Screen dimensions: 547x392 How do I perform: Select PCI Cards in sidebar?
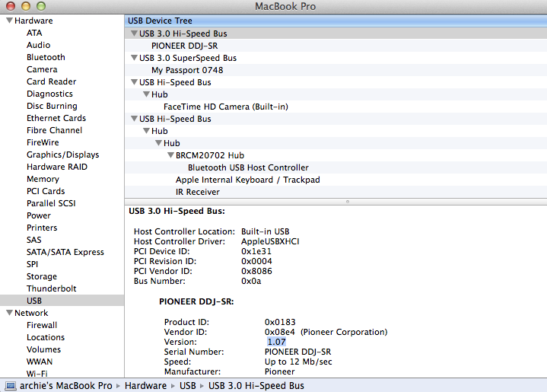coord(46,191)
